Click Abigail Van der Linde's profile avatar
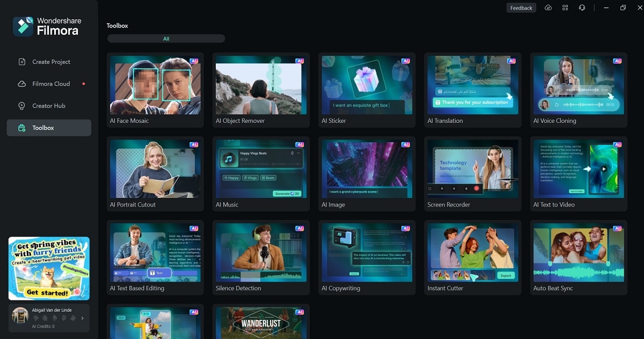 click(x=20, y=316)
